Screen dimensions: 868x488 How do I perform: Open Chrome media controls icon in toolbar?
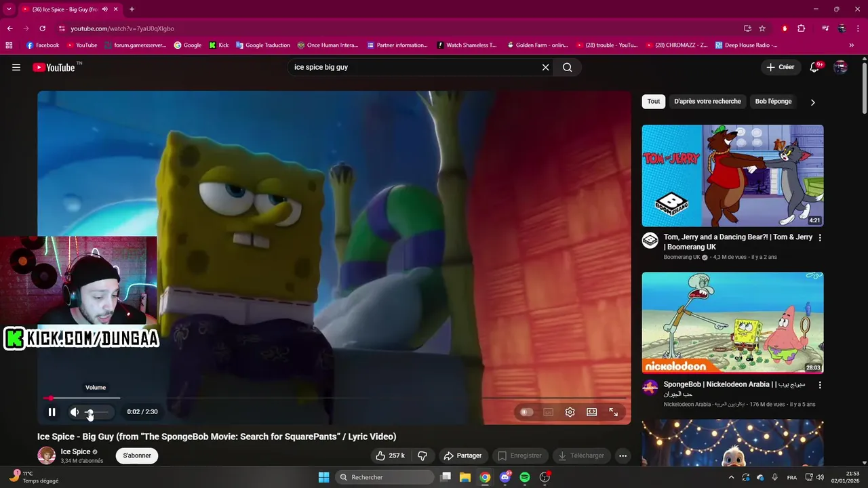(x=825, y=28)
